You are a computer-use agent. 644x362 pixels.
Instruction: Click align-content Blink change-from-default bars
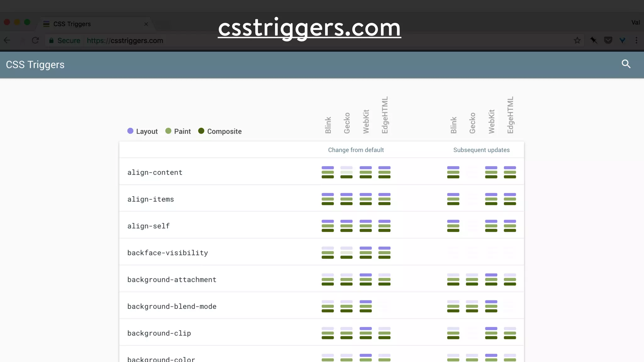tap(328, 172)
